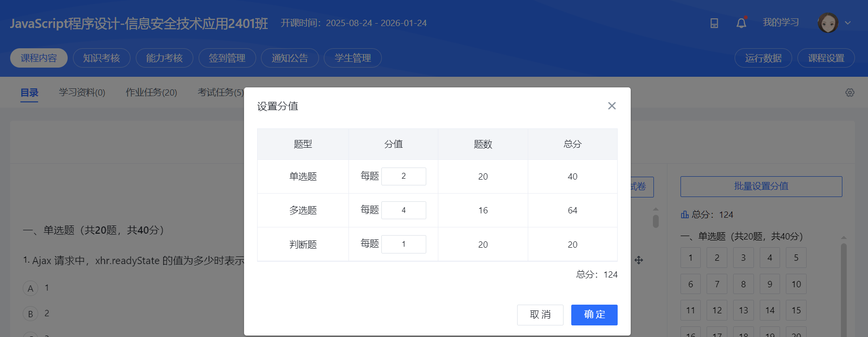Viewport: 868px width, 337px height.
Task: Open the settings gear icon
Action: pos(850,92)
